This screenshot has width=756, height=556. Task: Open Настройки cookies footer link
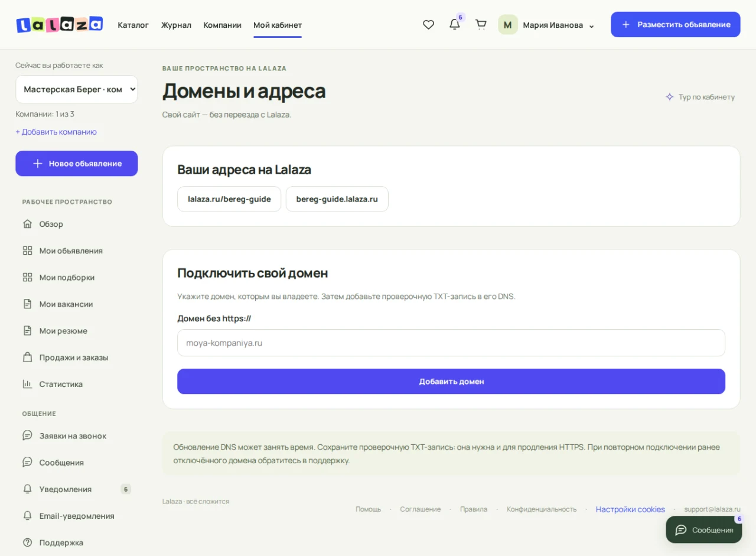[x=630, y=509]
